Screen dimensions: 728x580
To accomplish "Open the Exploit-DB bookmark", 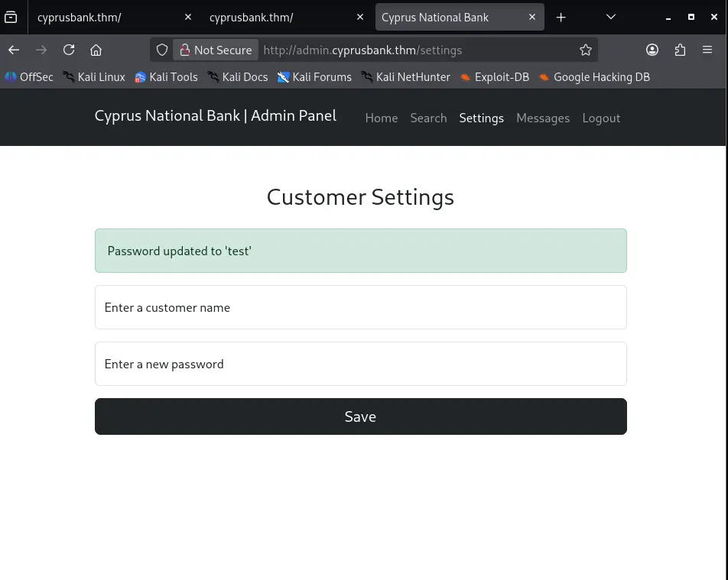I will coord(495,76).
